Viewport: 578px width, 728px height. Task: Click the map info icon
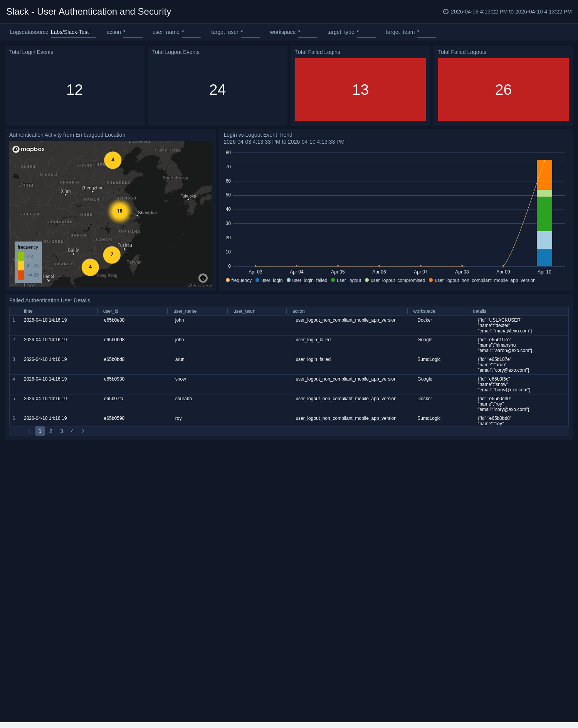pyautogui.click(x=203, y=278)
